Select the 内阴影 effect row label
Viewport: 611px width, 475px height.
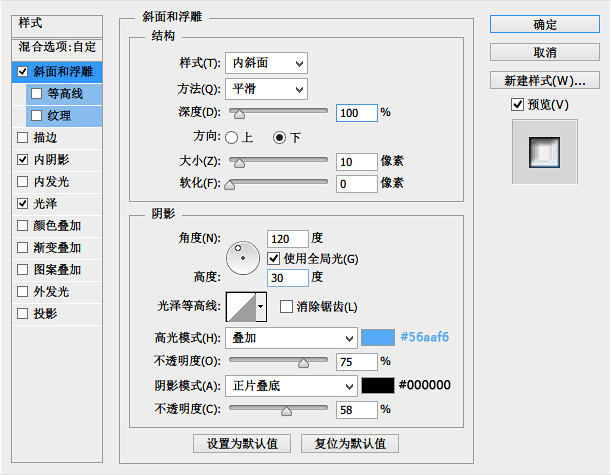[51, 159]
